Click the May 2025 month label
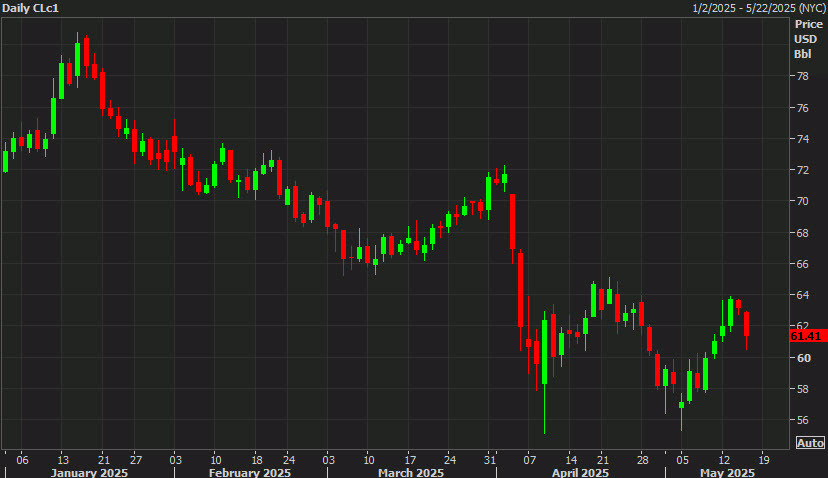Viewport: 828px width, 478px height. pos(727,472)
